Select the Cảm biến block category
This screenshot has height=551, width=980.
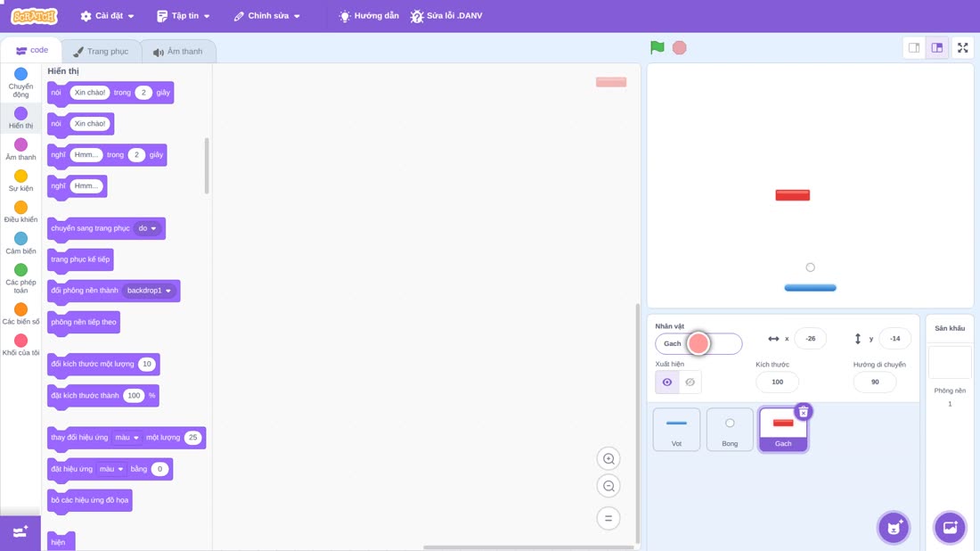(x=20, y=243)
